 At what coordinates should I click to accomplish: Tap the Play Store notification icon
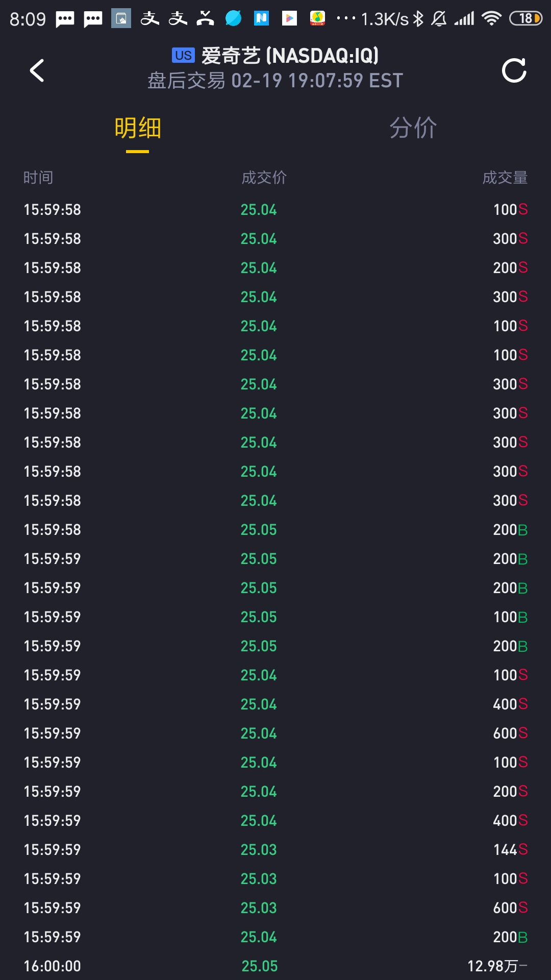pos(289,19)
